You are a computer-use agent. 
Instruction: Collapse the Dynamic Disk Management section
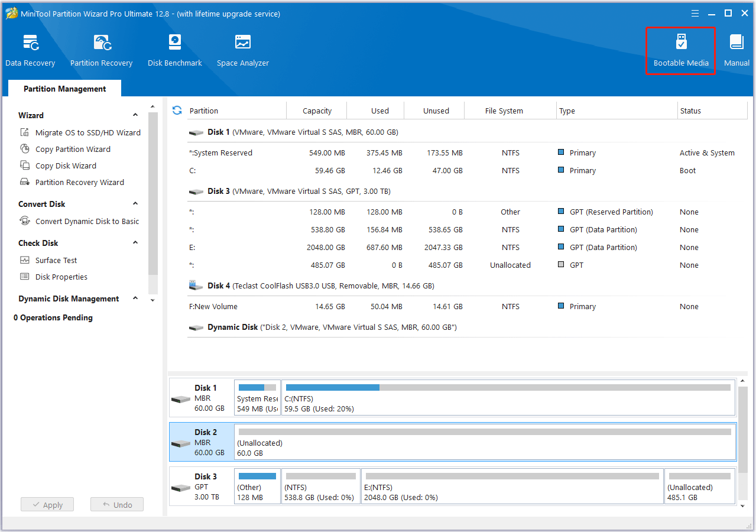[135, 299]
